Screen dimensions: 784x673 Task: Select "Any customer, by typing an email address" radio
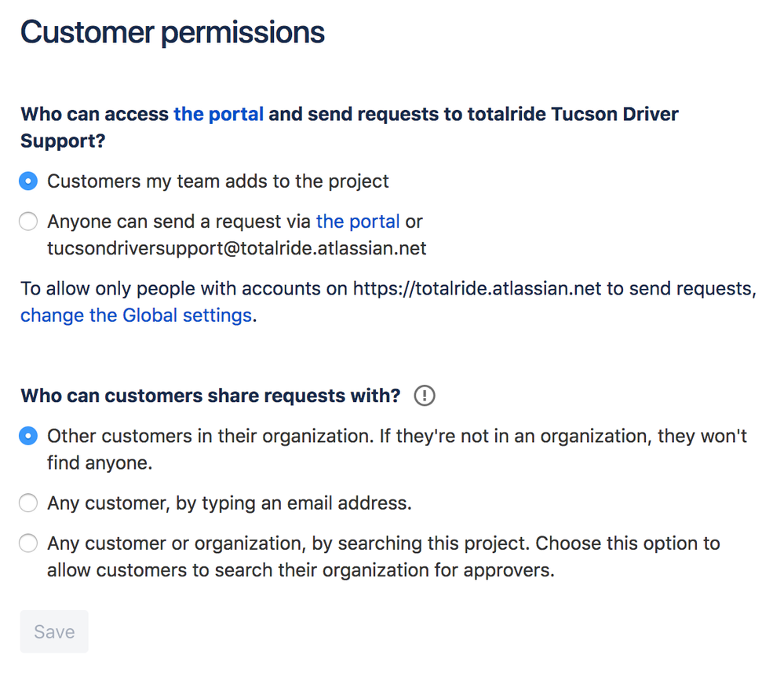(x=28, y=503)
